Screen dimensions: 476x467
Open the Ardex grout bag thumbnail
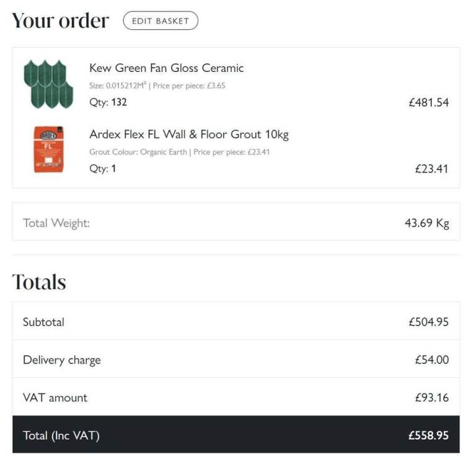[48, 149]
